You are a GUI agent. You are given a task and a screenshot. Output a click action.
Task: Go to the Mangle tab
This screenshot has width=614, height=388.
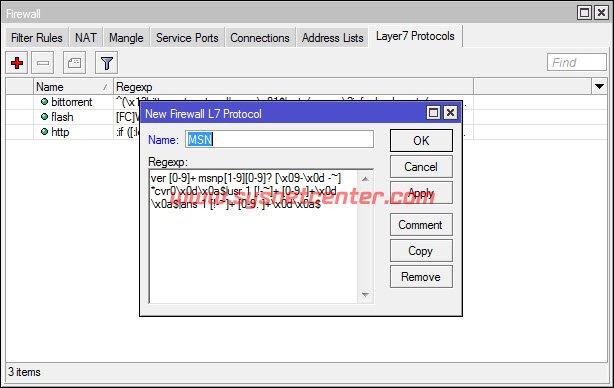click(126, 38)
